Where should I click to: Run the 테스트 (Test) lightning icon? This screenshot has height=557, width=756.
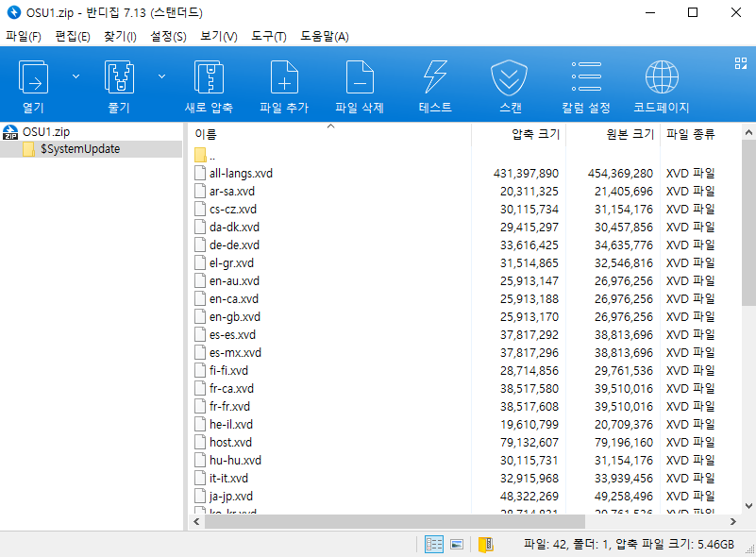click(435, 77)
